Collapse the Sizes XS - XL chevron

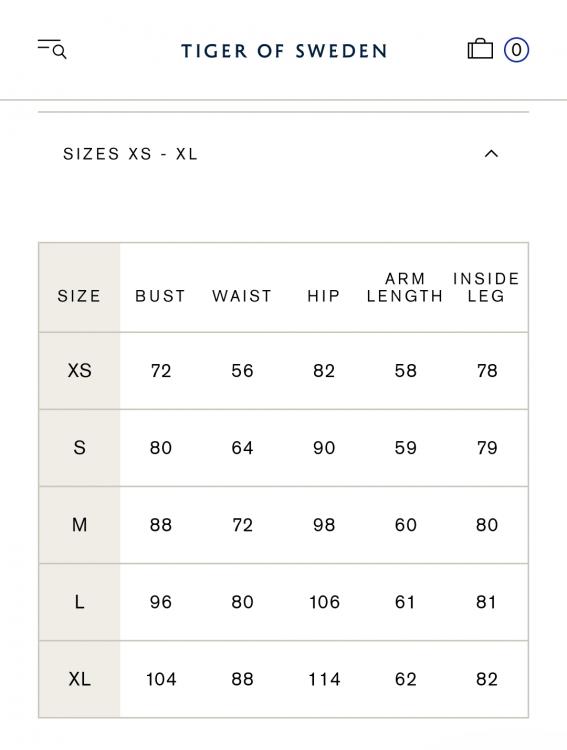[x=491, y=154]
